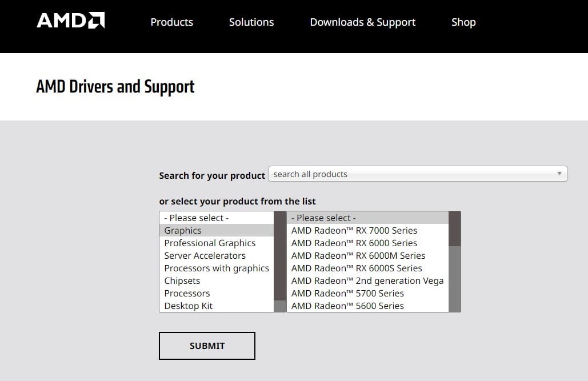Screen dimensions: 588x381
Task: Click the search all products field
Action: [x=418, y=174]
